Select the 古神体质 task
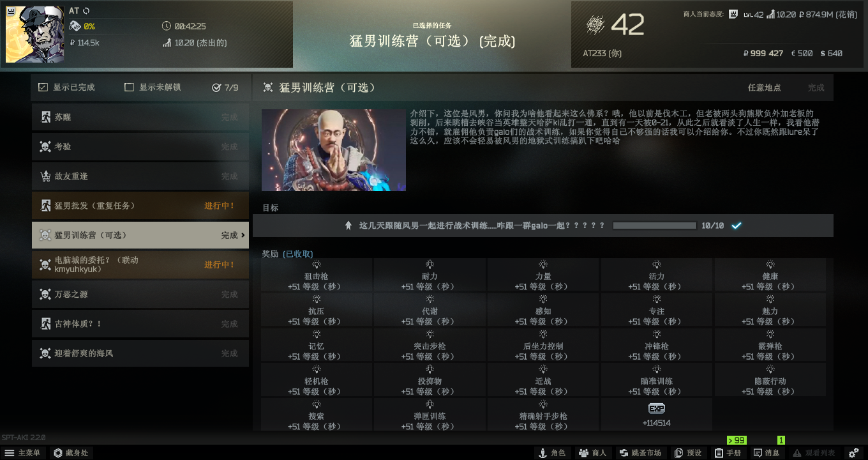Screen dimensions: 868x460 point(140,324)
